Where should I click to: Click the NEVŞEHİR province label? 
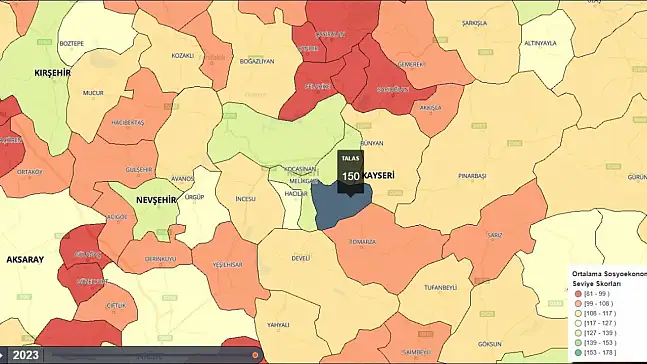(156, 200)
